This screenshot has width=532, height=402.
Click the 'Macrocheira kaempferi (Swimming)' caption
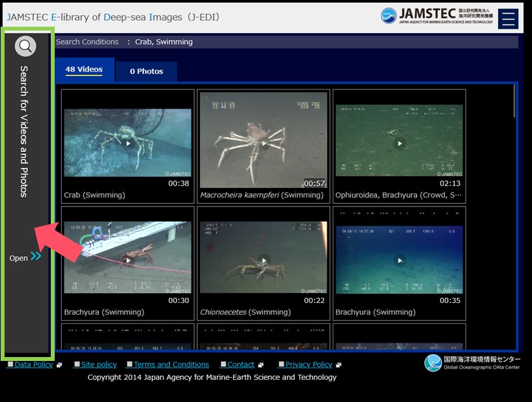[x=262, y=195]
